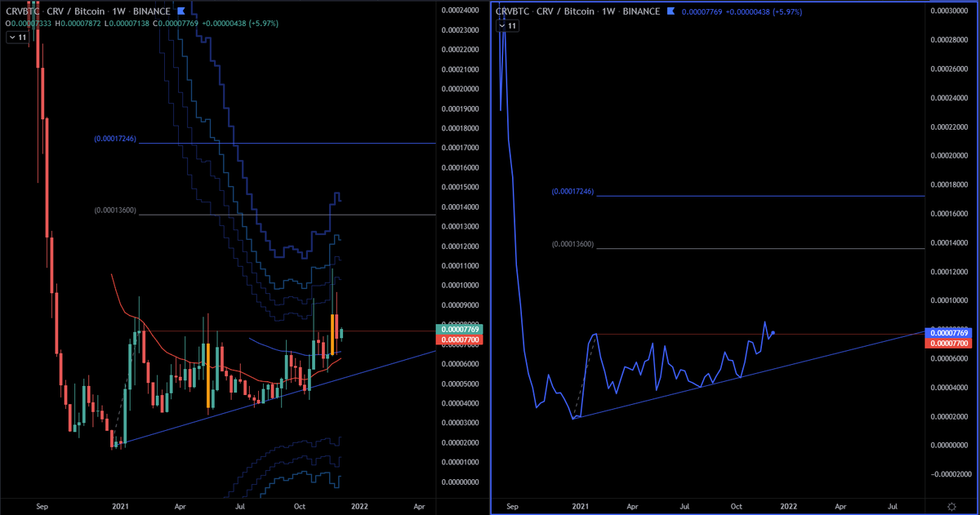
Task: Click the 0.00000000 label on left price scale
Action: pos(461,482)
